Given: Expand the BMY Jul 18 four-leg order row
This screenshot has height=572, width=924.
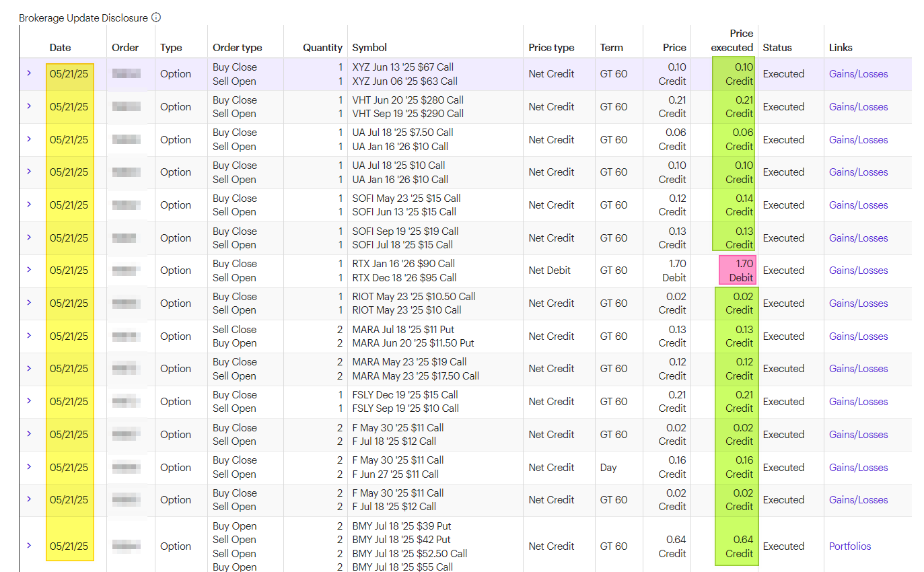Looking at the screenshot, I should tap(29, 545).
